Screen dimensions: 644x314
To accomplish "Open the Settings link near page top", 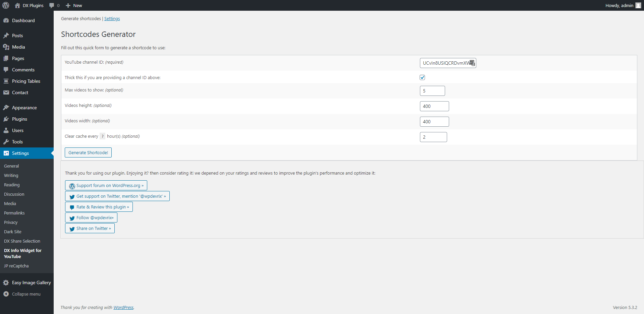I will tap(112, 19).
